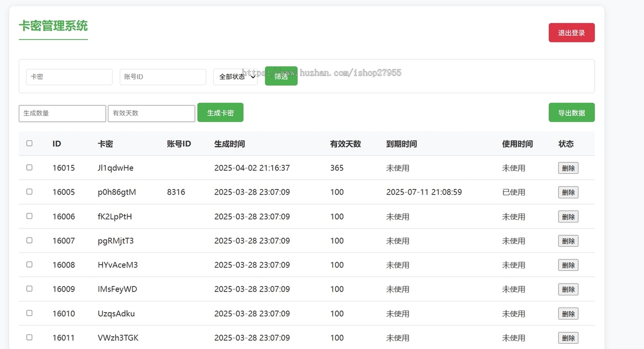Select card key text p0h86gtM

point(116,192)
